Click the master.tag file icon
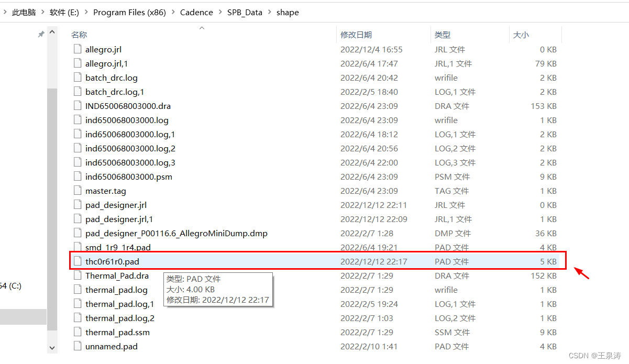 coord(78,191)
